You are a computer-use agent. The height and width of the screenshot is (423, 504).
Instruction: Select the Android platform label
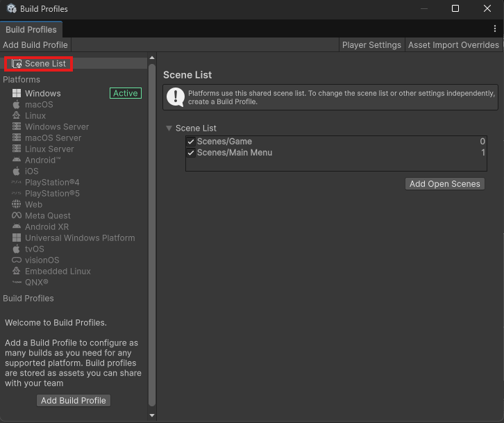coord(43,160)
